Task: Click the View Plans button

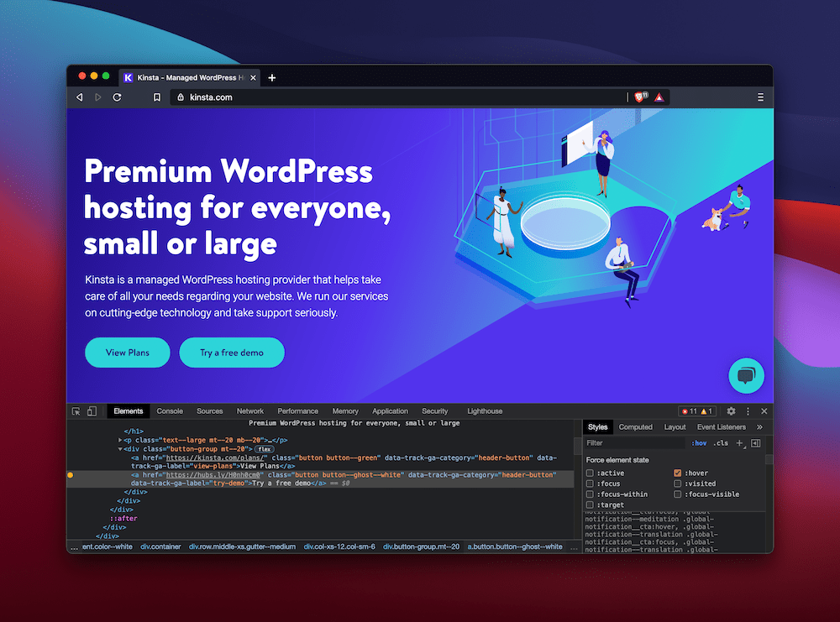Action: [128, 353]
